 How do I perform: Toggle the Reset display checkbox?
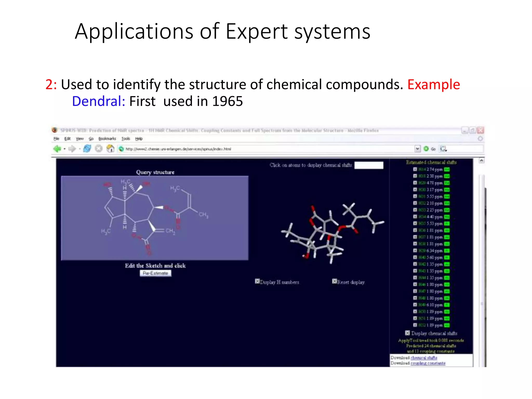335,281
